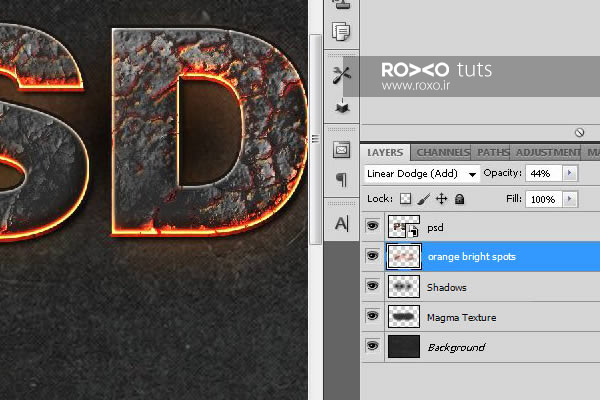600x400 pixels.
Task: Click the Fill 100% value field
Action: click(x=544, y=199)
